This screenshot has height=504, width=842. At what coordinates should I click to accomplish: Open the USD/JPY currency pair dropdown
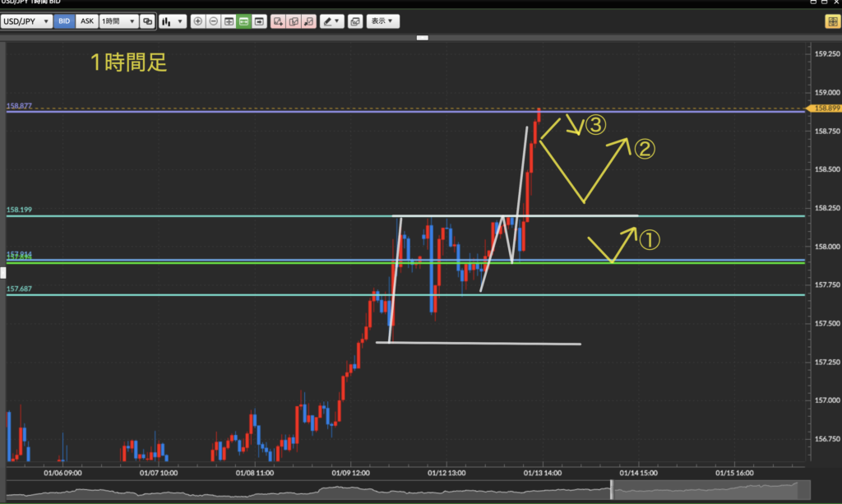[26, 21]
